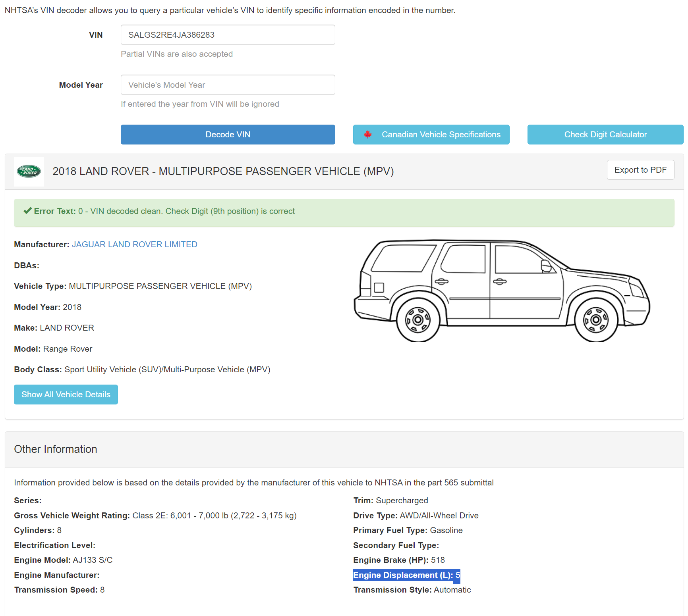Click the Body Class Sport Utility Vehicle text
Screen dimensions: 688x616
click(142, 370)
